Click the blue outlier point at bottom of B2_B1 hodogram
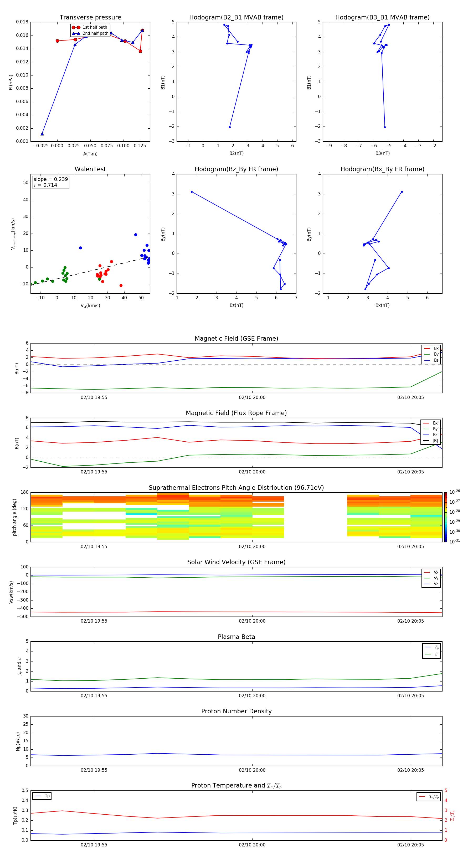 [x=230, y=127]
